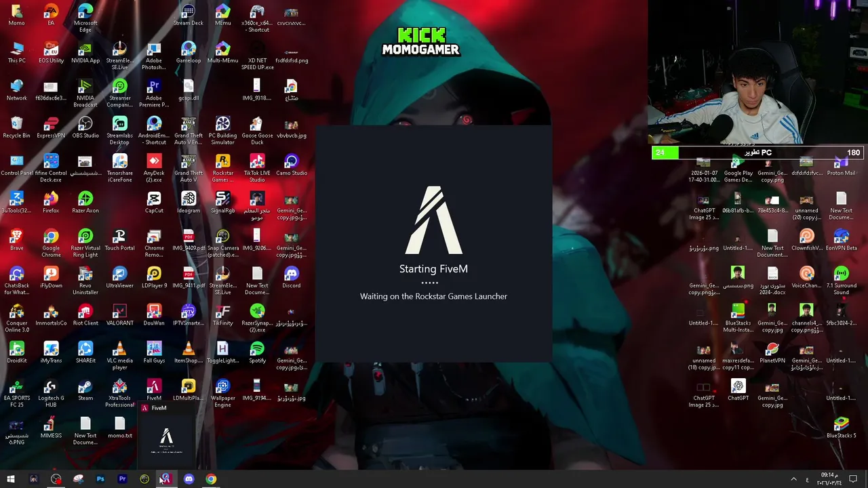This screenshot has width=868, height=488.
Task: Open the Spotify desktop shortcut
Action: tap(257, 352)
